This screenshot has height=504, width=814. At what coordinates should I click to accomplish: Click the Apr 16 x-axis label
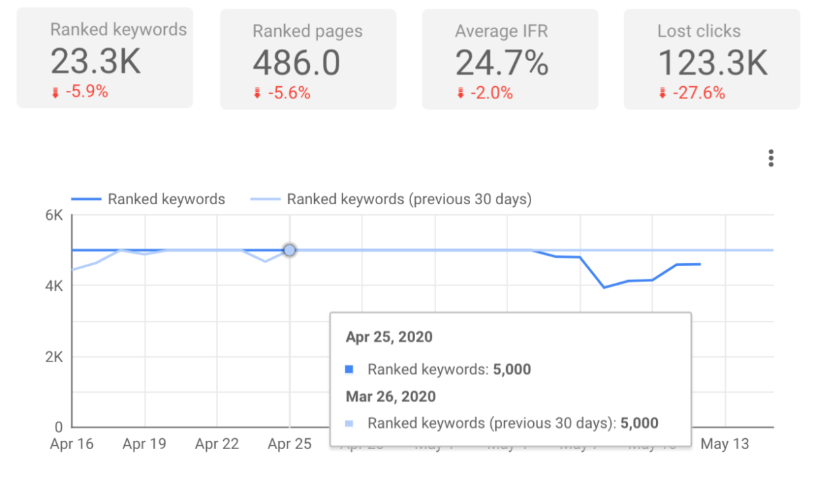tap(72, 444)
